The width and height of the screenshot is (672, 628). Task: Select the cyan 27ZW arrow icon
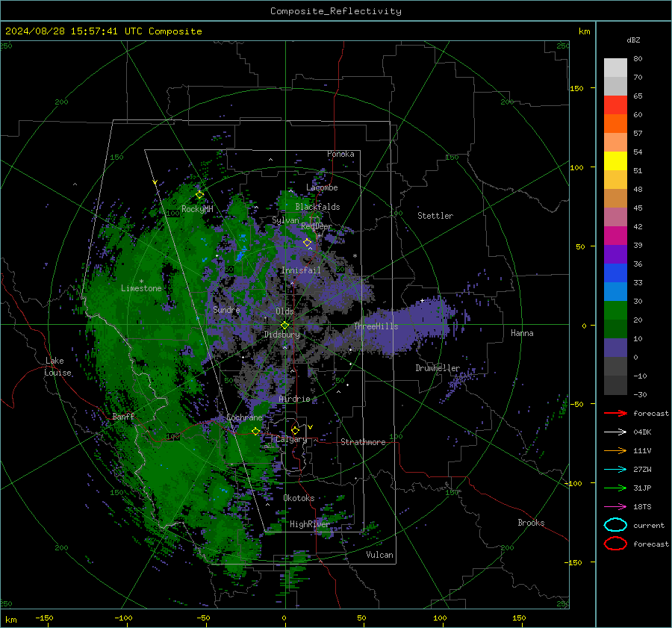coord(615,469)
